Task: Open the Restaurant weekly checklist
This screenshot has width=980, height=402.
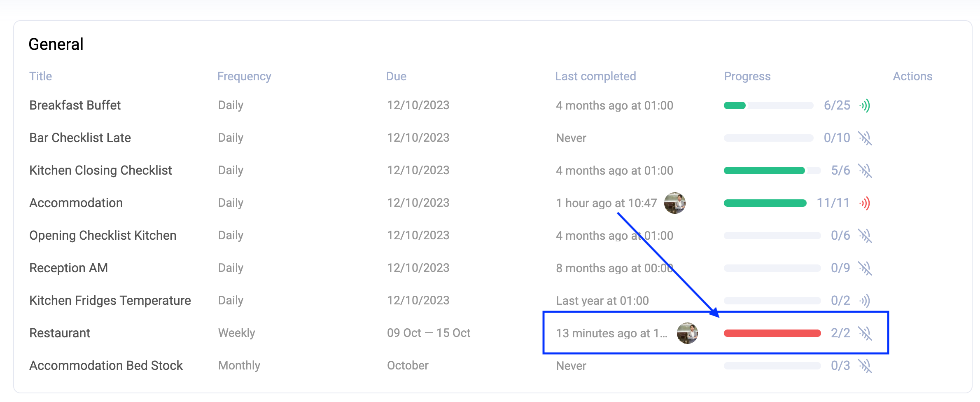Action: click(60, 333)
